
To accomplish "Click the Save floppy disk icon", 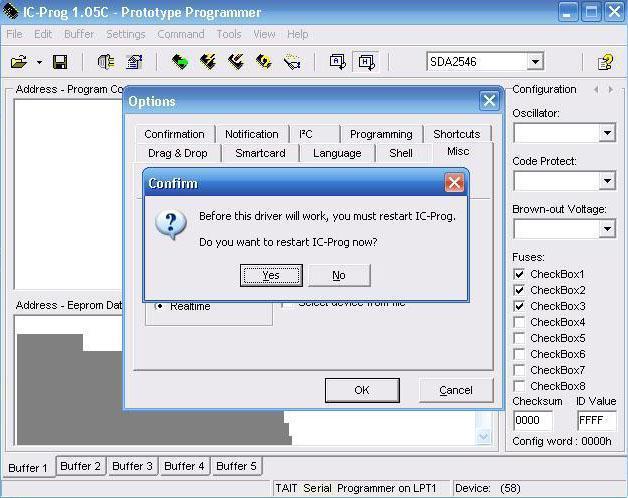I will click(60, 62).
